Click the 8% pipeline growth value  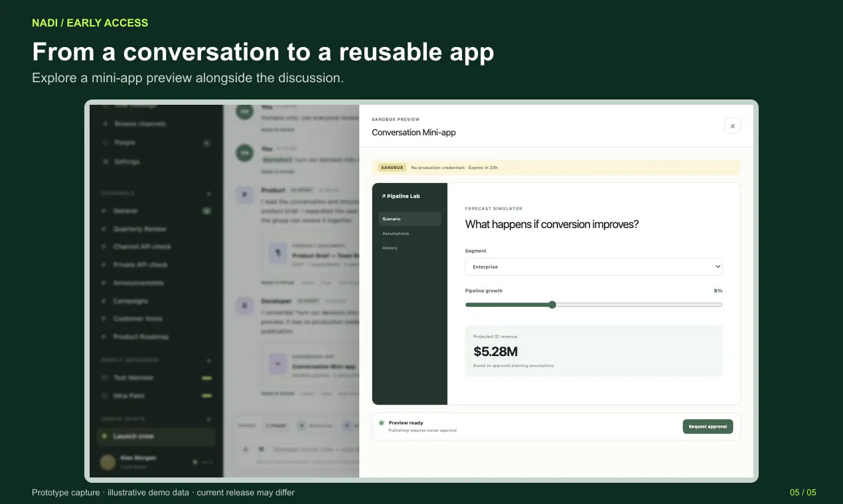tap(718, 291)
